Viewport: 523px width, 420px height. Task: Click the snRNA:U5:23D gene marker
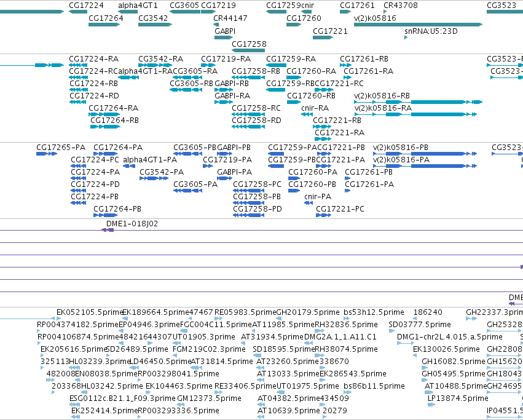406,38
